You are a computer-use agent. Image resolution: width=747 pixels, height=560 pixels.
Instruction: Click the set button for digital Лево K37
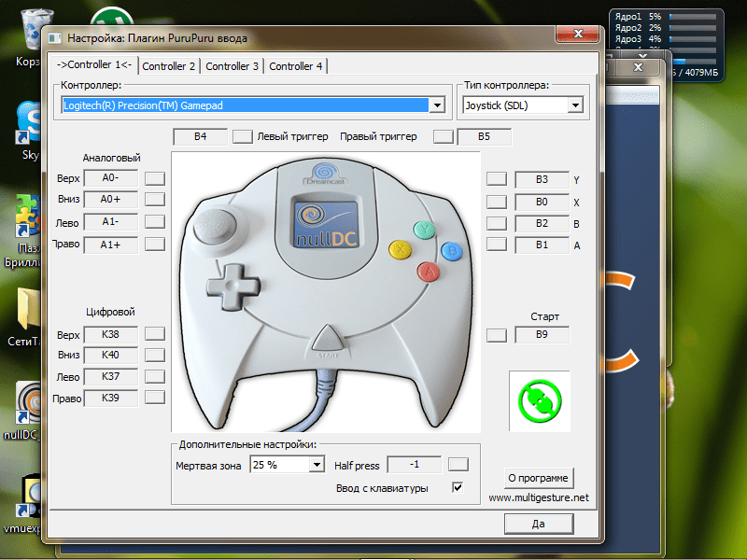point(155,377)
